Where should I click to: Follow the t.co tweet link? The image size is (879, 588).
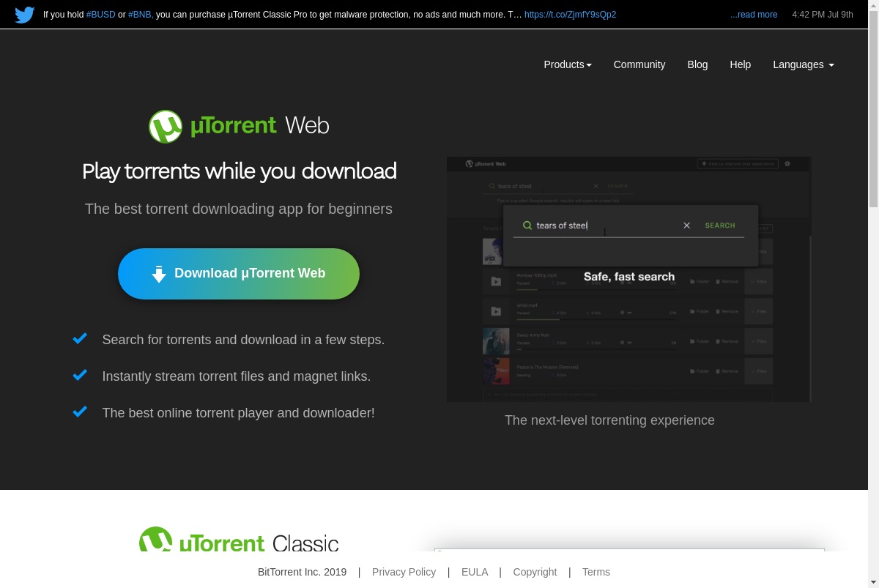[x=570, y=15]
